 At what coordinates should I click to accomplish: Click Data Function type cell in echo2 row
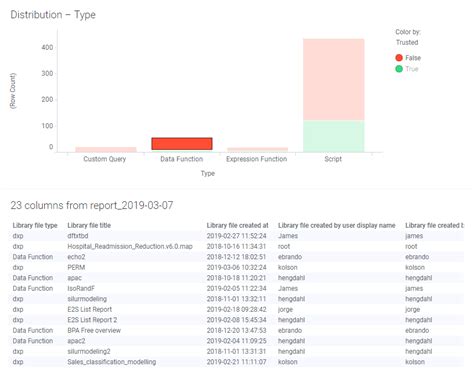click(x=33, y=257)
